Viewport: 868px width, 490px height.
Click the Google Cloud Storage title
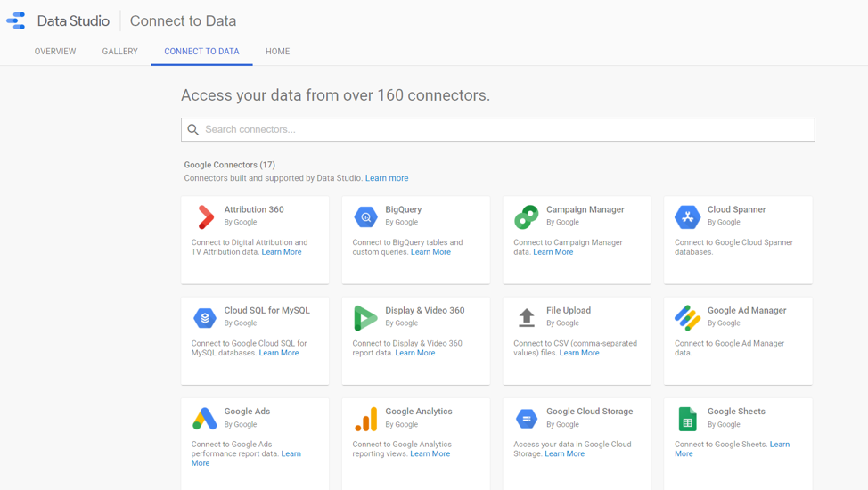pyautogui.click(x=590, y=412)
